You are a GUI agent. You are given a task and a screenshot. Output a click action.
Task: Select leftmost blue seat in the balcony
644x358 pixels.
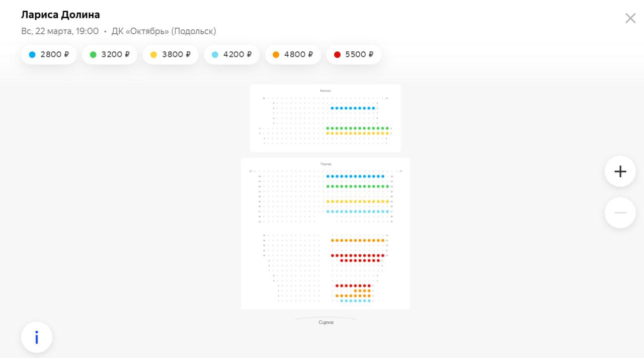(332, 108)
